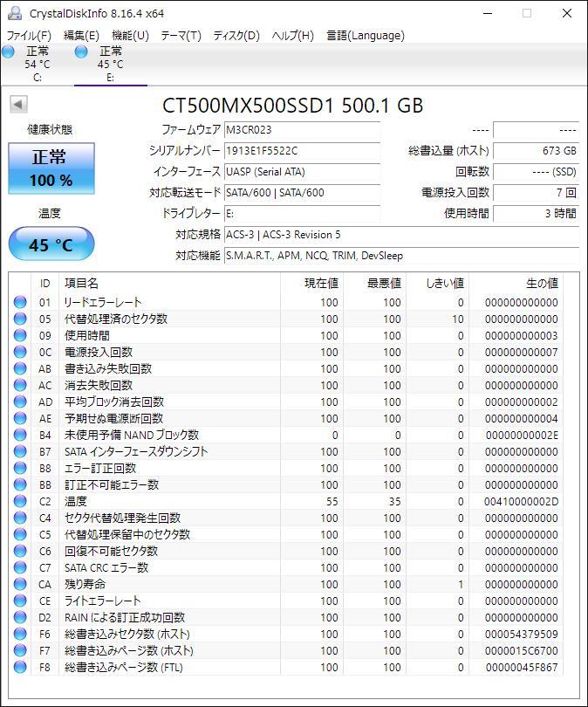
Task: Click the interface field UASP (Serial ATA)
Action: click(x=302, y=172)
